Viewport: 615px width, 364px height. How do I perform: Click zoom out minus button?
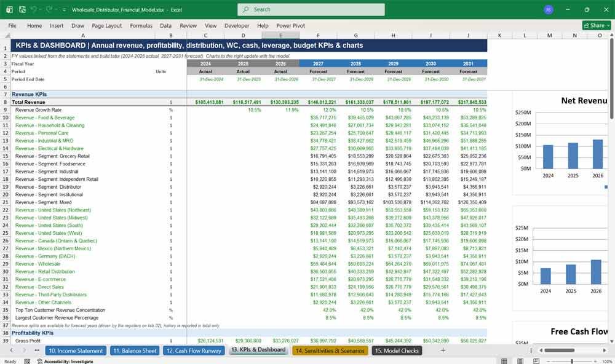tap(548, 362)
